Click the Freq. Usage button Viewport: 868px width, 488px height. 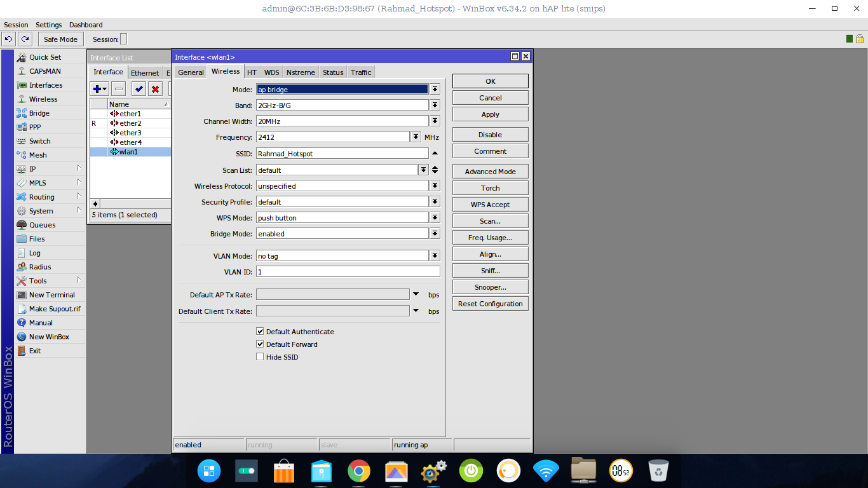click(x=491, y=238)
